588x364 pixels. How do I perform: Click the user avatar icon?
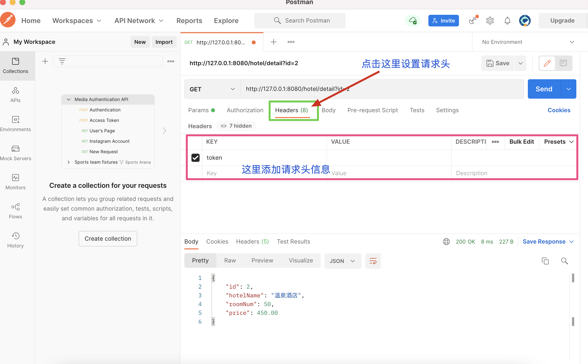[x=525, y=21]
